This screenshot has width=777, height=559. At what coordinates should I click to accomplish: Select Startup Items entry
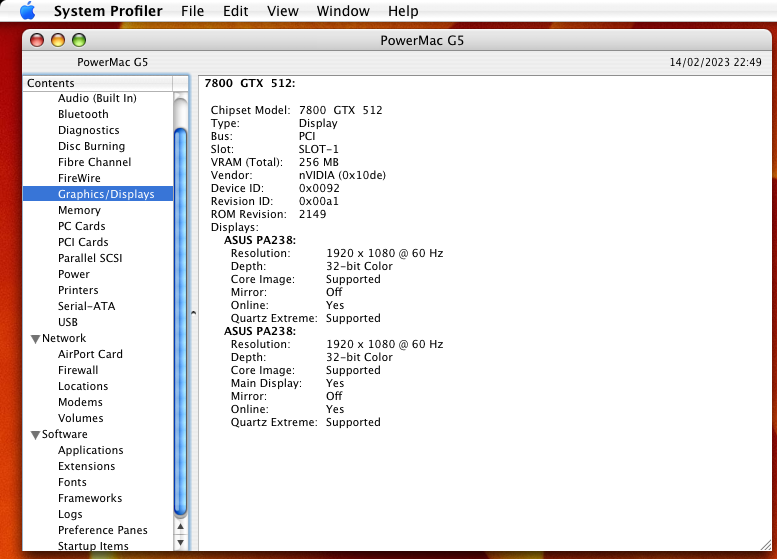[x=93, y=546]
